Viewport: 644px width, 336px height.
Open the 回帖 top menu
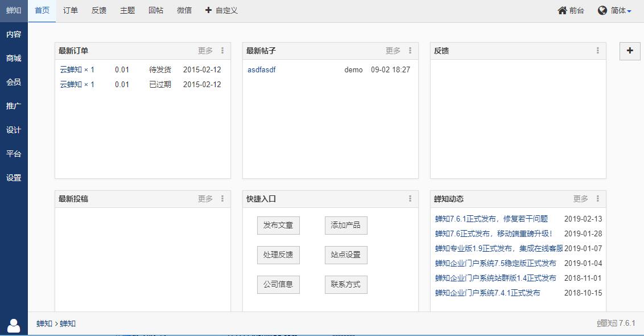[156, 11]
